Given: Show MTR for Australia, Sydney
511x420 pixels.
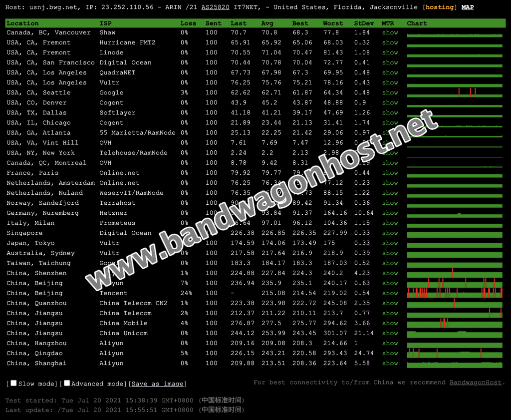Looking at the screenshot, I should 390,253.
